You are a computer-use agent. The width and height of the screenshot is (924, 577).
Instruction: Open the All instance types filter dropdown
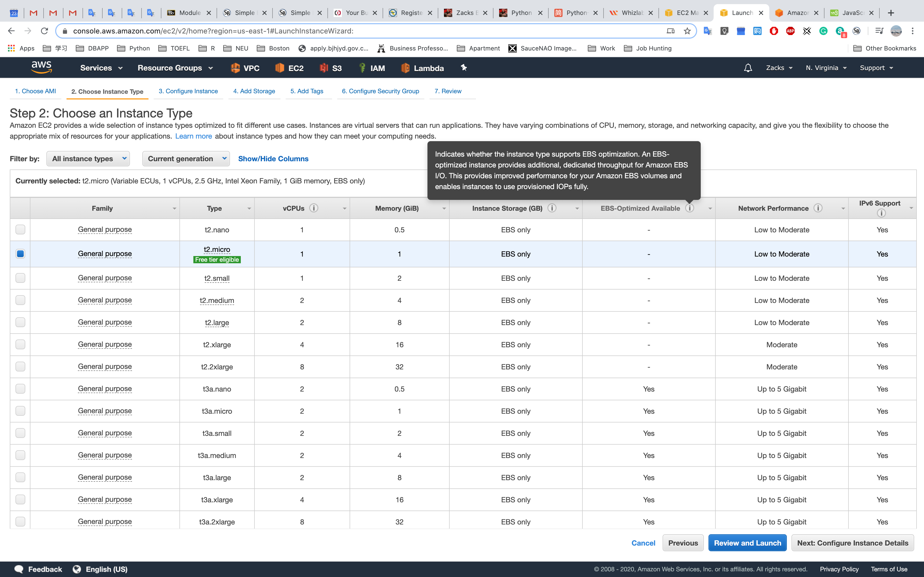[88, 159]
